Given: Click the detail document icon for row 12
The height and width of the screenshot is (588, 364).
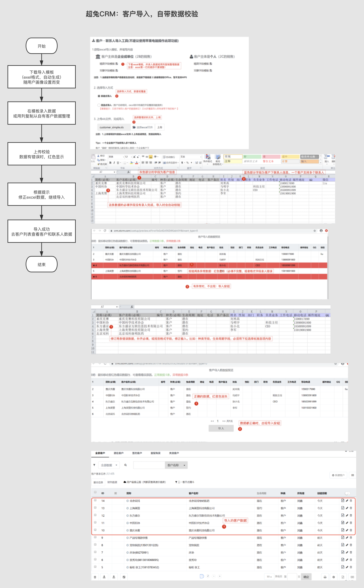Looking at the screenshot, I should click(x=343, y=515).
